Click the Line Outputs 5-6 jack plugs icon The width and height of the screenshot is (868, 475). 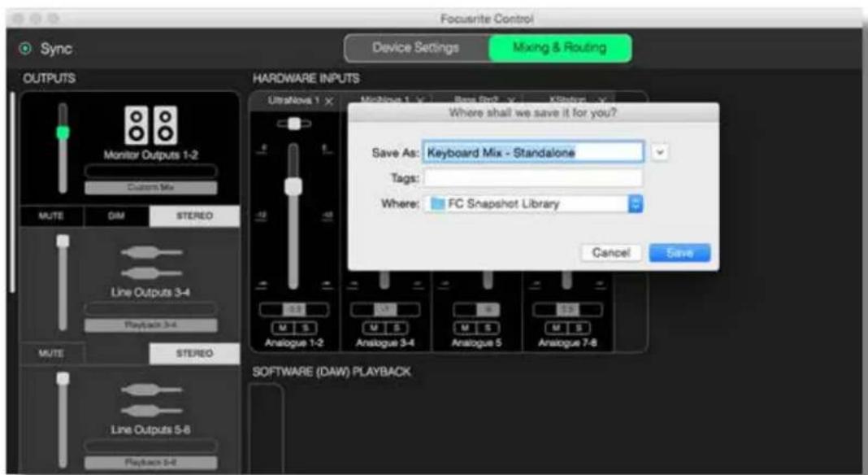151,400
